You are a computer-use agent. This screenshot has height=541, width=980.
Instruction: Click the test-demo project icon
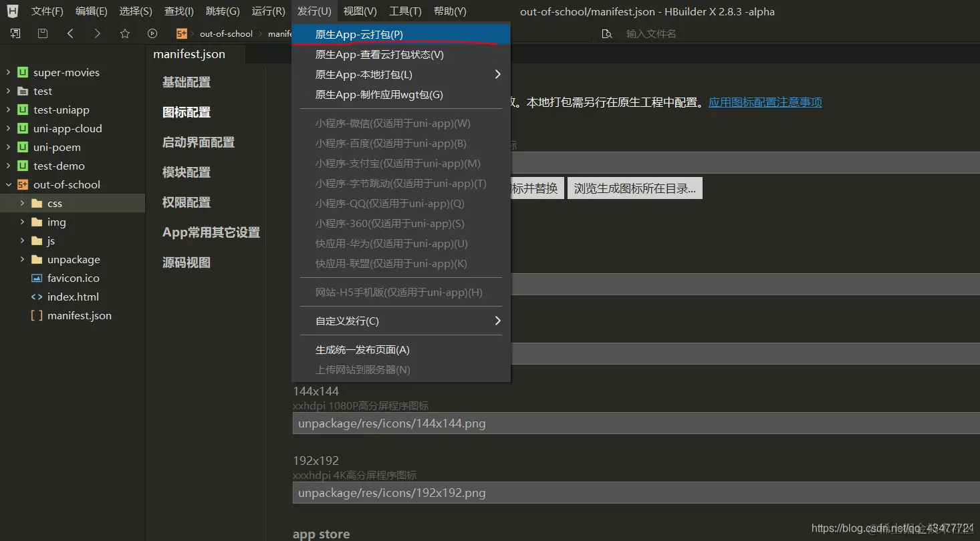click(23, 166)
